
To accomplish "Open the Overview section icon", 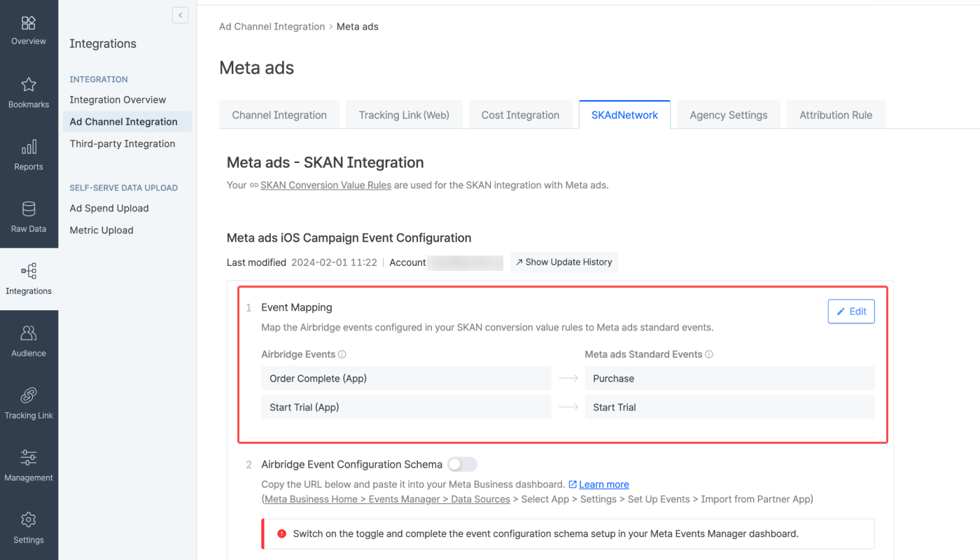I will [29, 23].
